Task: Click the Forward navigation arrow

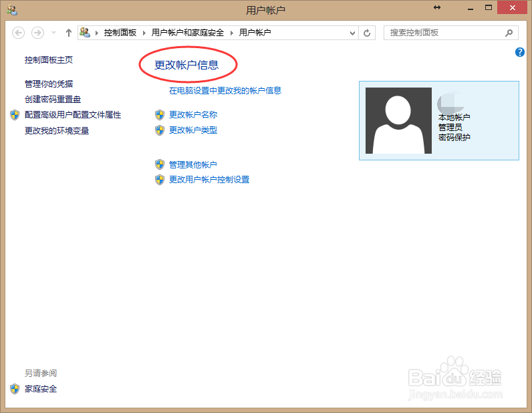Action: coord(37,33)
